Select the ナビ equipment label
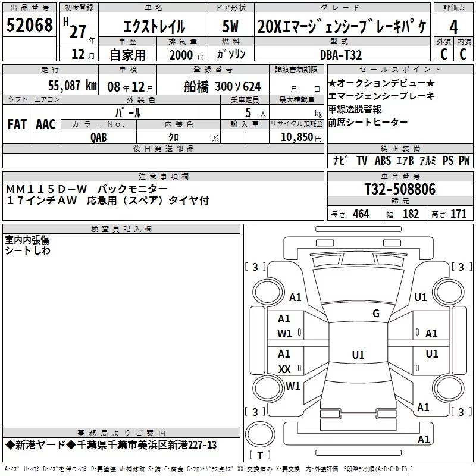 (340, 161)
